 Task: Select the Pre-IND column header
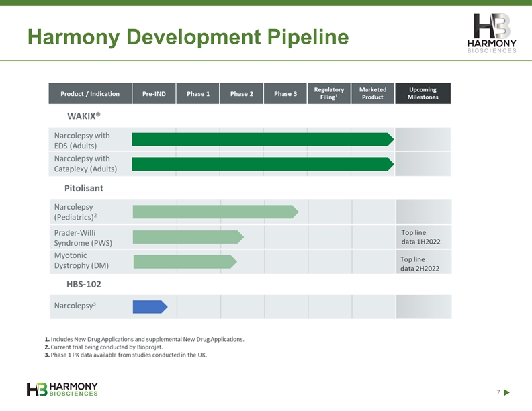[154, 93]
